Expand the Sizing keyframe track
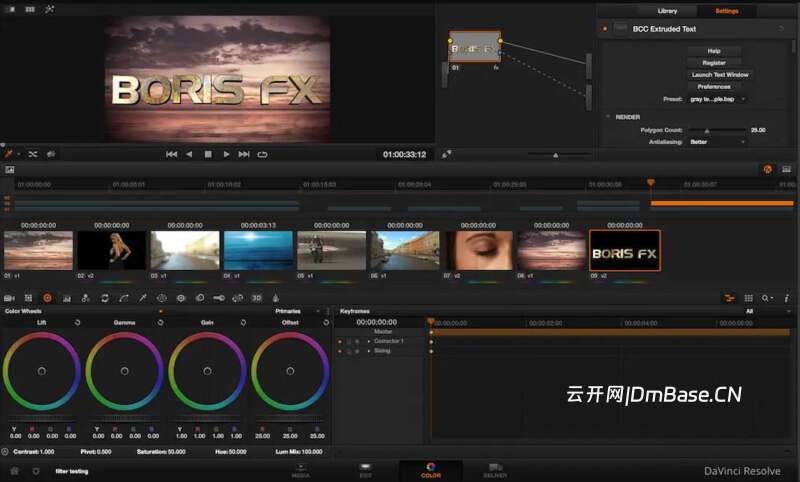 click(369, 351)
